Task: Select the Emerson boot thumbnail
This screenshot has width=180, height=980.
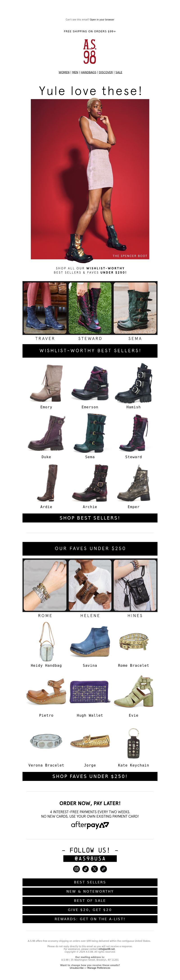Action: [90, 383]
